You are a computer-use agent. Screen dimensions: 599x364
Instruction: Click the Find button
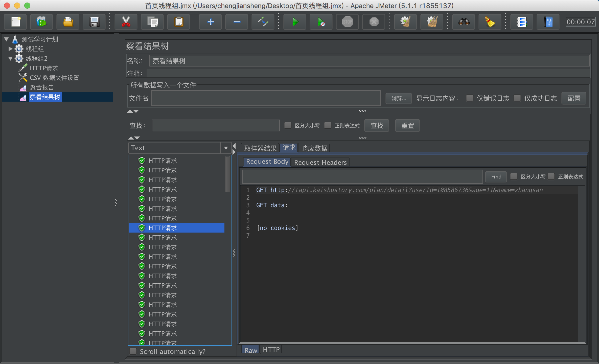tap(496, 177)
